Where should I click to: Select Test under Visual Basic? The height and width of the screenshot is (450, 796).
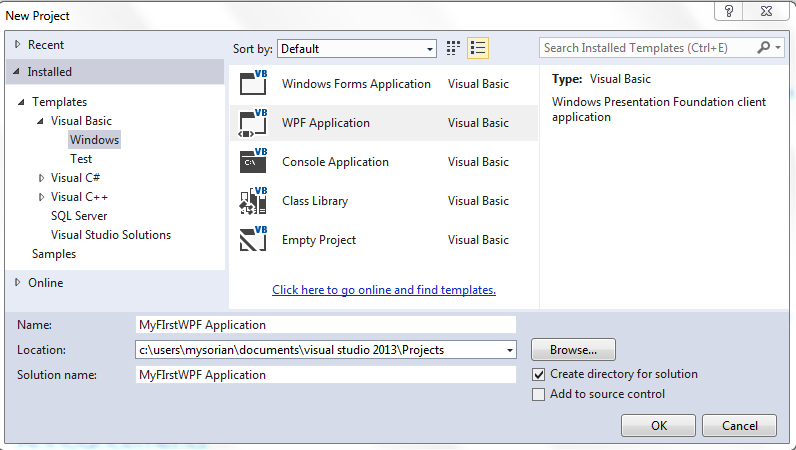[x=81, y=158]
